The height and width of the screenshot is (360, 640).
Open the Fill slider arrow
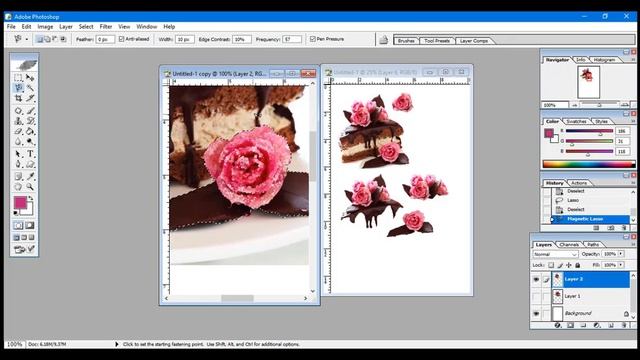pyautogui.click(x=621, y=265)
